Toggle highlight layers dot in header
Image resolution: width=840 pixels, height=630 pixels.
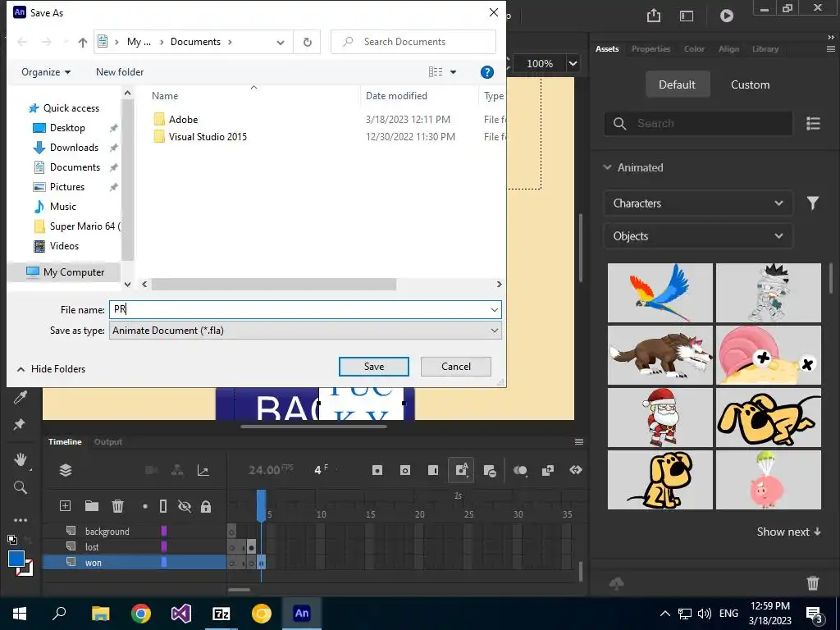[x=145, y=506]
